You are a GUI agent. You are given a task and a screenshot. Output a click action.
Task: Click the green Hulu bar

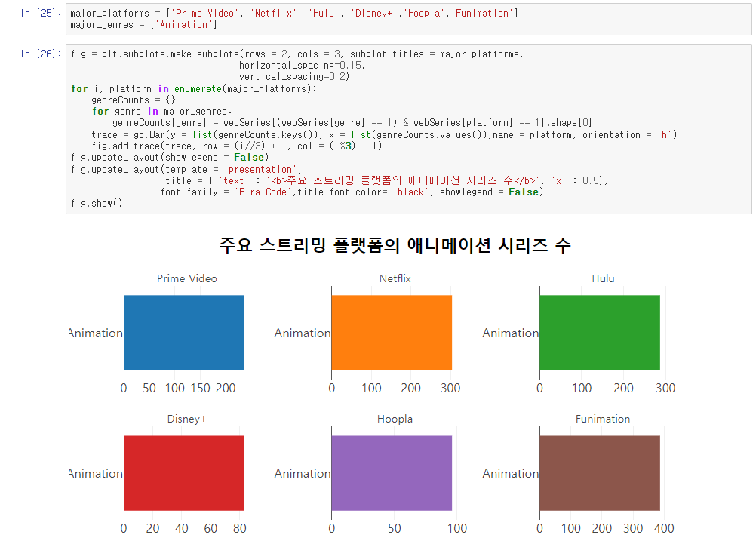[600, 333]
